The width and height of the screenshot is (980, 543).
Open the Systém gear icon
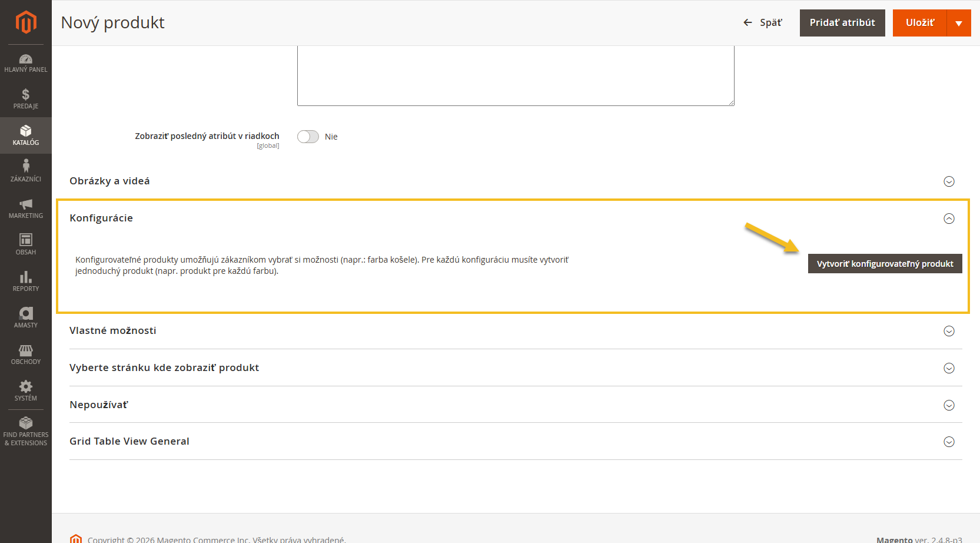pyautogui.click(x=26, y=387)
